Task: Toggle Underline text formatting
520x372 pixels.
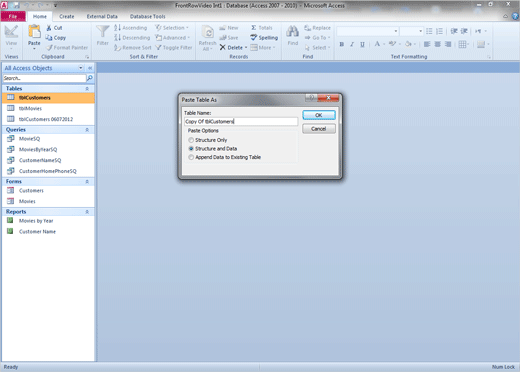Action: point(362,44)
